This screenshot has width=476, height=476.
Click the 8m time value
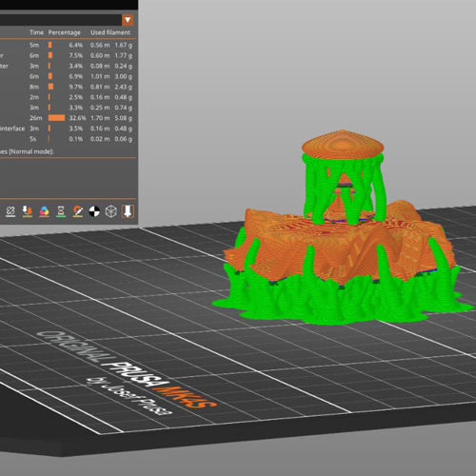(x=34, y=87)
